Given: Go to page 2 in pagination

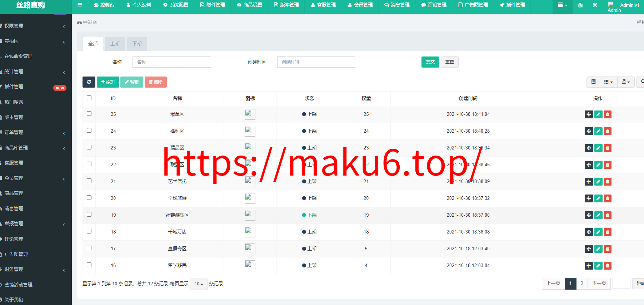Looking at the screenshot, I should [582, 284].
